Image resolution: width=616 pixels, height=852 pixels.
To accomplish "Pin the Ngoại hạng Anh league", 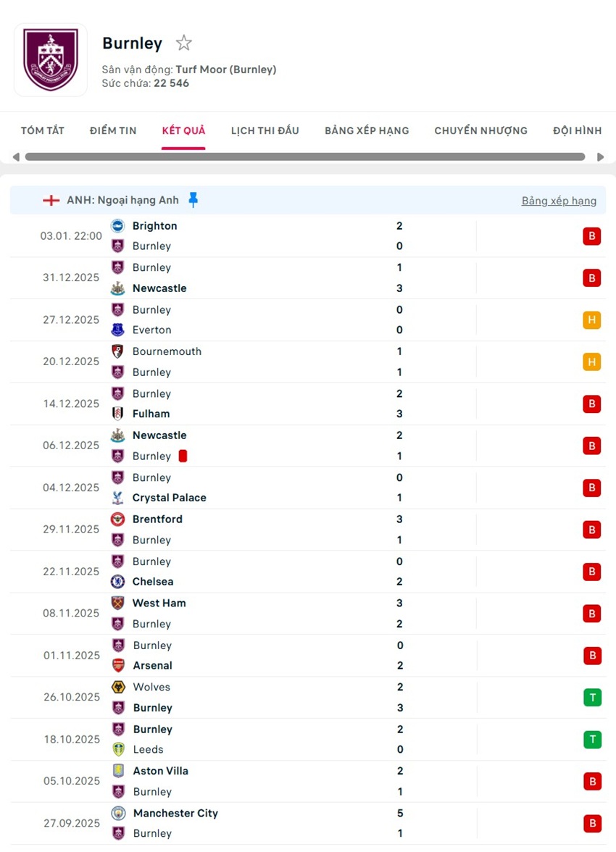I will 193,200.
